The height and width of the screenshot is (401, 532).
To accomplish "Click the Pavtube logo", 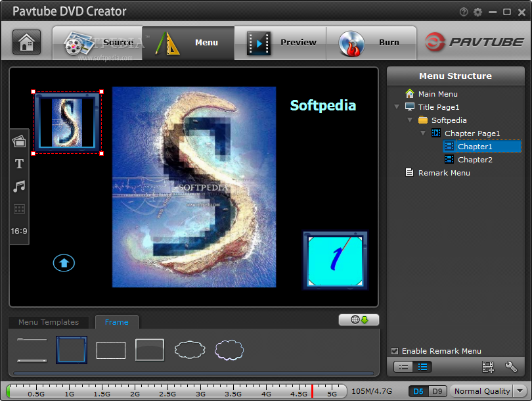I will (474, 42).
